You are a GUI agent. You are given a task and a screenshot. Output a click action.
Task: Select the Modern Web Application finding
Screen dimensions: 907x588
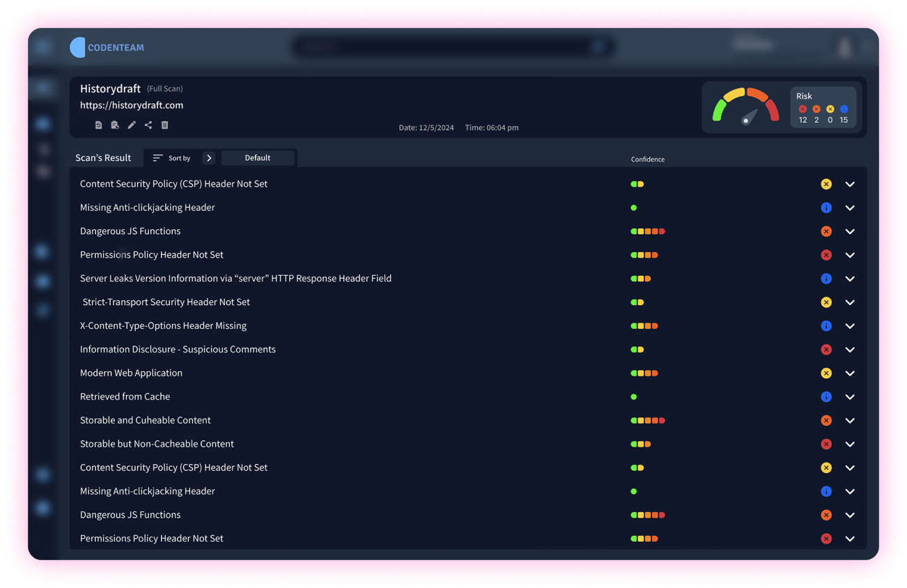coord(131,373)
